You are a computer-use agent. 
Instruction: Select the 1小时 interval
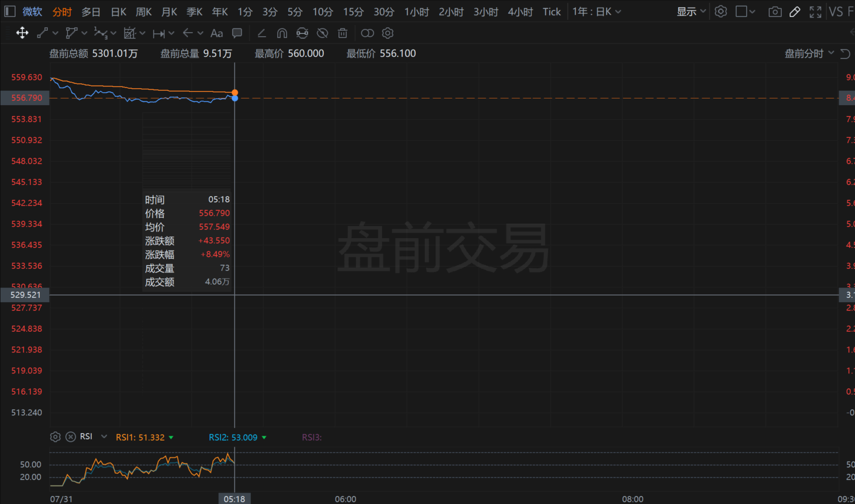417,11
